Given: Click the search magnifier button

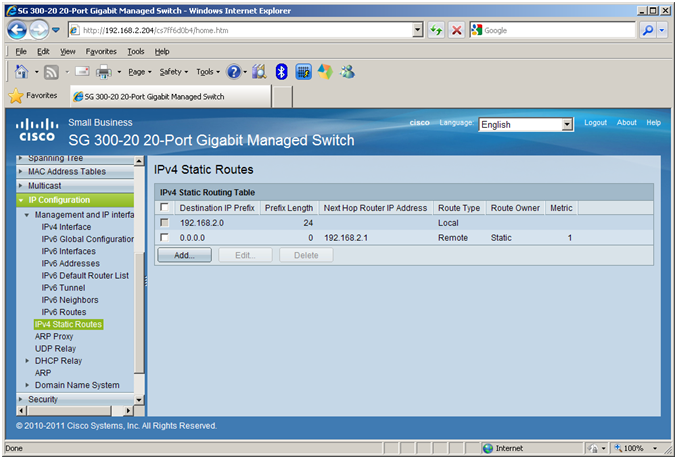Looking at the screenshot, I should (648, 30).
